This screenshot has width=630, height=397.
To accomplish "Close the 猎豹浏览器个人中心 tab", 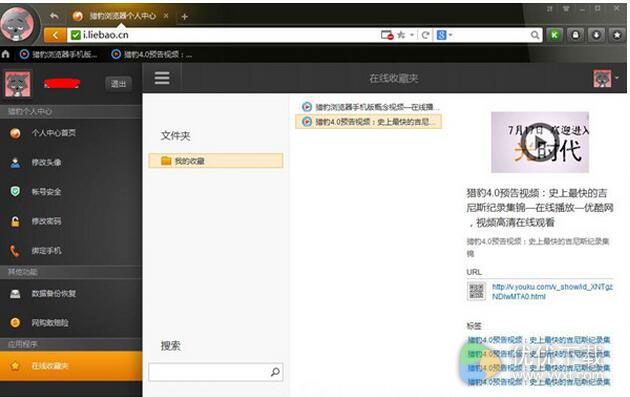I will [x=166, y=16].
